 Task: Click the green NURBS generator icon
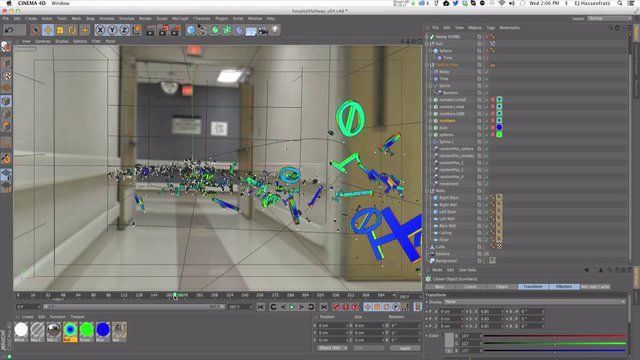coord(215,30)
